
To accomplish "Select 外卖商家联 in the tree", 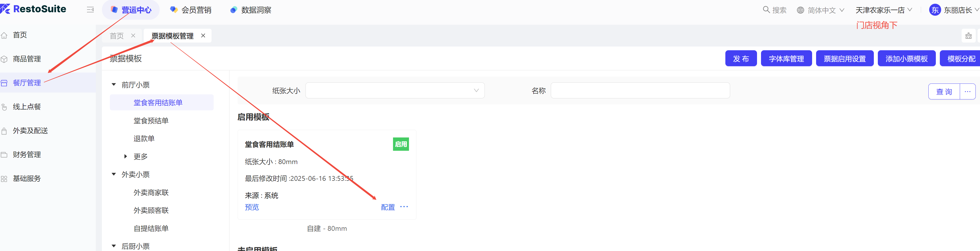I will pyautogui.click(x=151, y=193).
